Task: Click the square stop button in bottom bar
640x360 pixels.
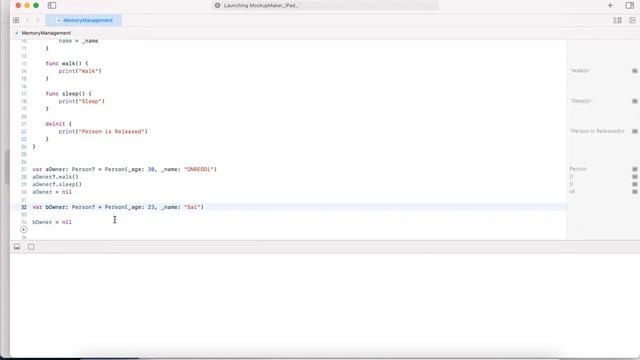Action: click(31, 247)
